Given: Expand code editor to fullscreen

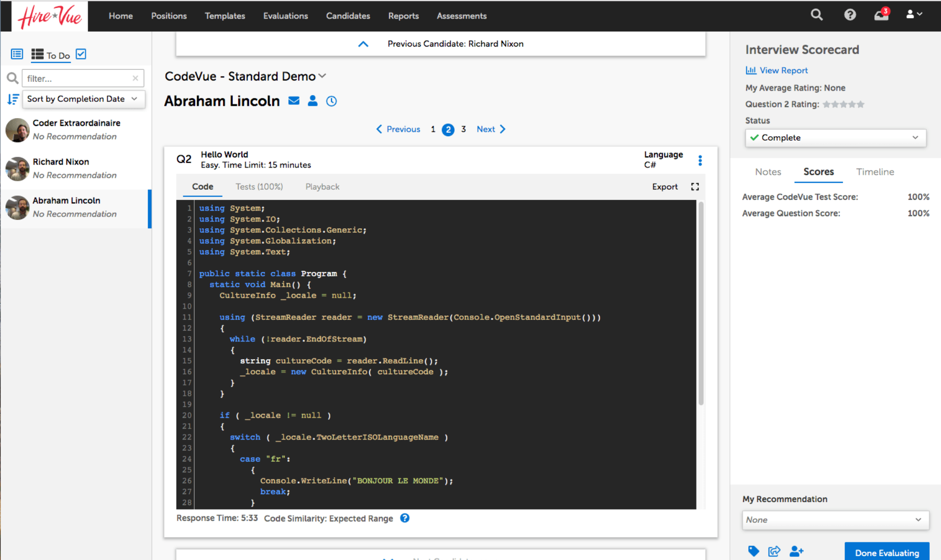Looking at the screenshot, I should click(x=695, y=187).
